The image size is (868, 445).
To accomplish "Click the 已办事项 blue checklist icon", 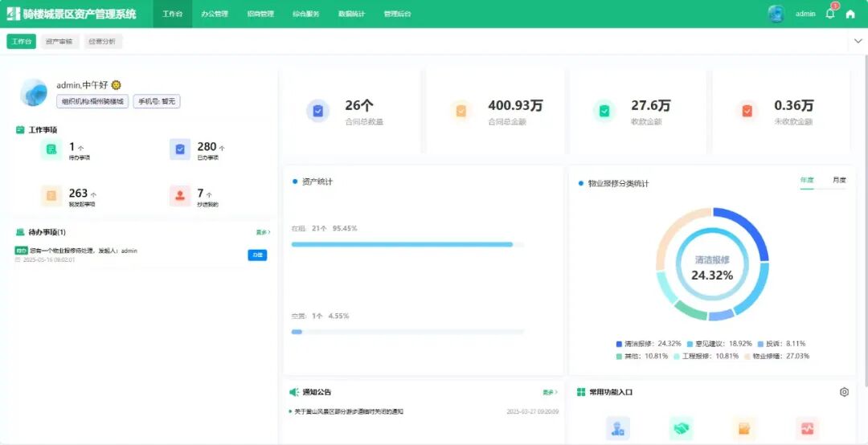I will 180,149.
